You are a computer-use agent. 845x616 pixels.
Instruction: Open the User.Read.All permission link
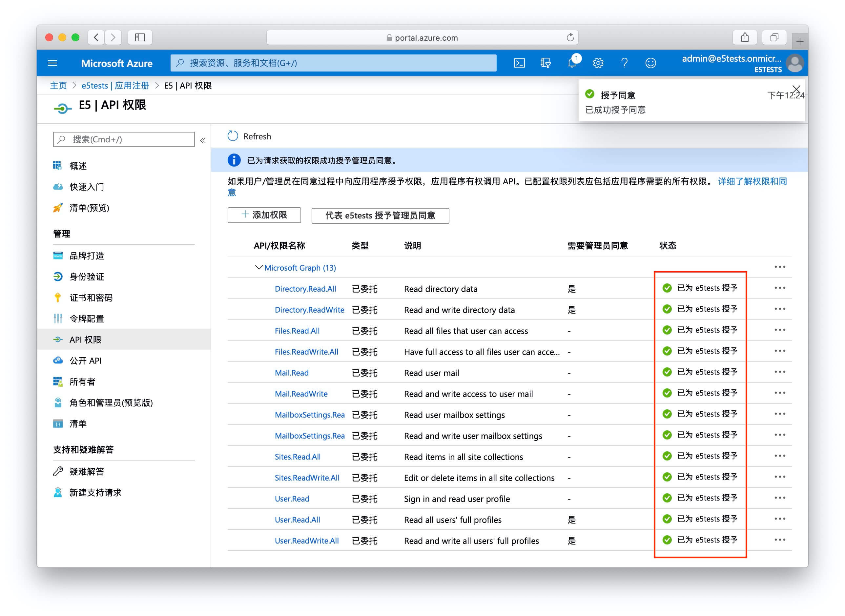pyautogui.click(x=297, y=520)
